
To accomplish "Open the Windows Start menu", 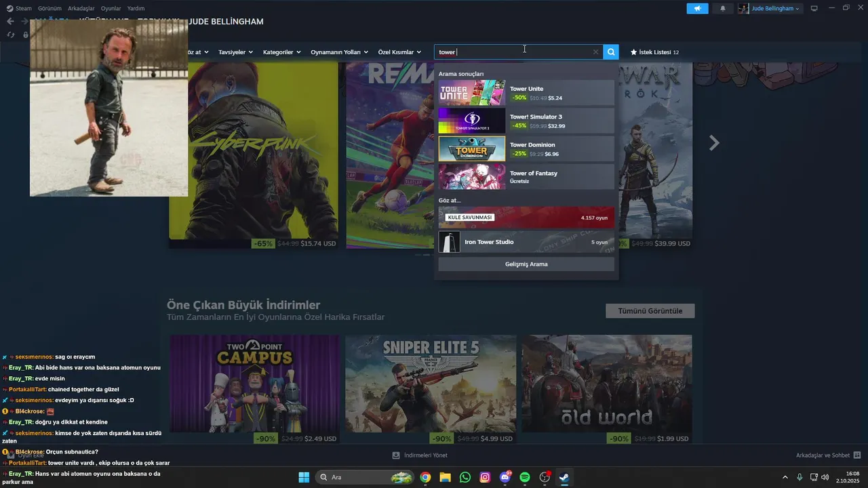I will pyautogui.click(x=304, y=477).
